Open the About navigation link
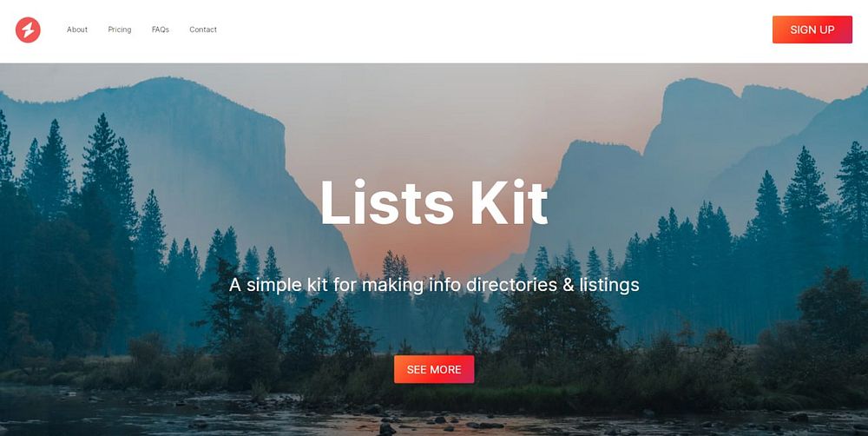 77,30
